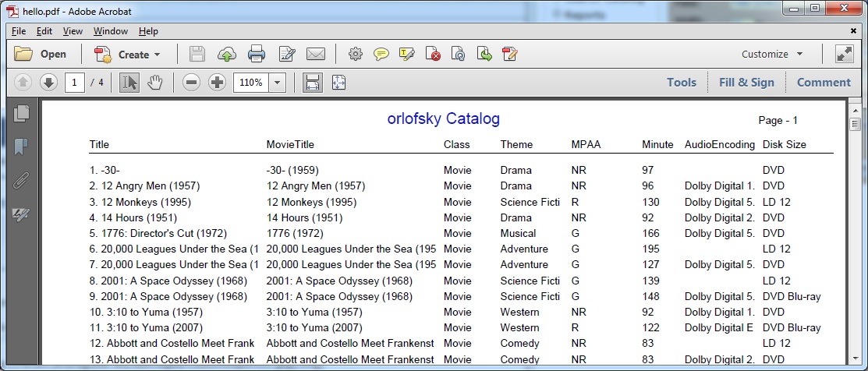Viewport: 868px width, 371px height.
Task: Click the '2. 12 Angry Men (1957)' entry
Action: pos(144,185)
